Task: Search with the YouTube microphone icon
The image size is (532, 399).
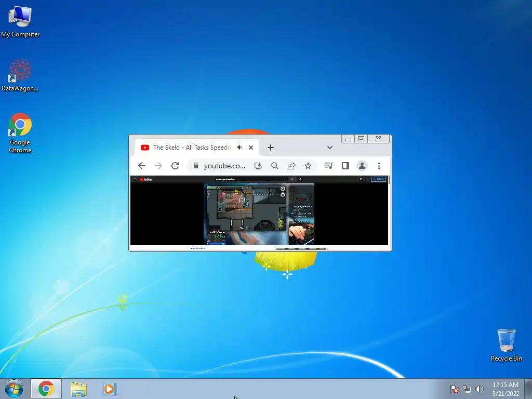Action: 300,179
